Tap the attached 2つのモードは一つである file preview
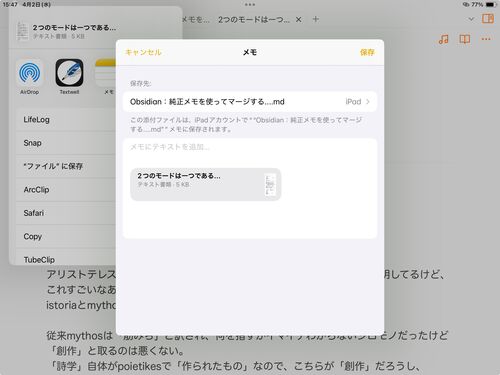Image resolution: width=500 pixels, height=375 pixels. point(205,184)
